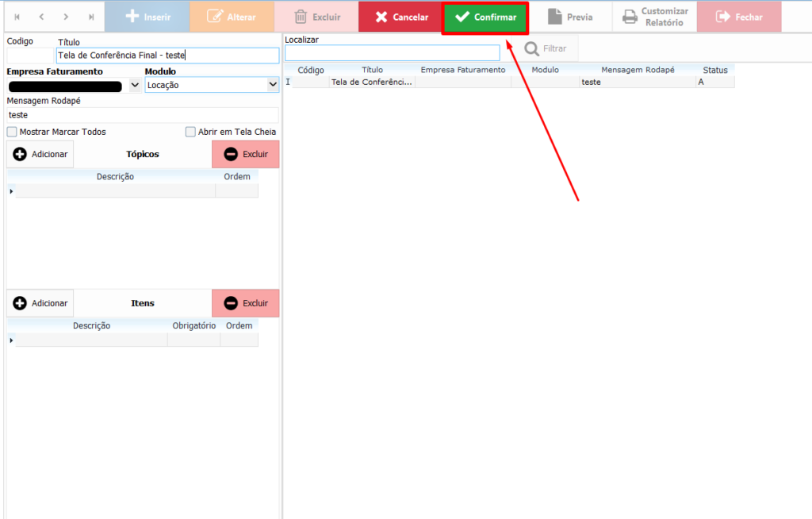
Task: Click the Fechar exit button
Action: coord(739,17)
